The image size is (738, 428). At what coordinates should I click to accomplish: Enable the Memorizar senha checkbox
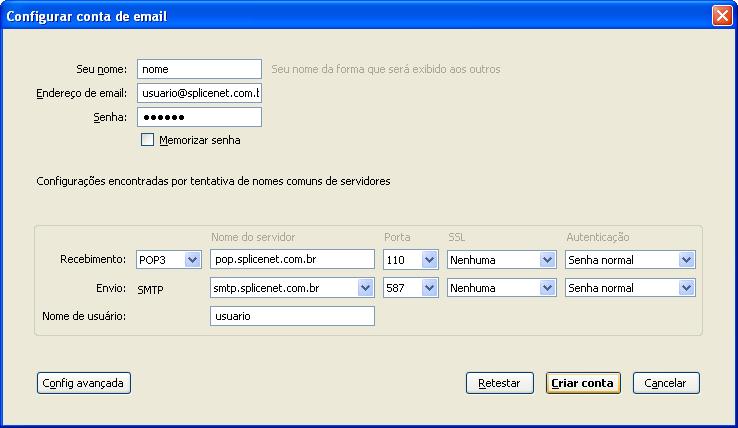coord(147,140)
